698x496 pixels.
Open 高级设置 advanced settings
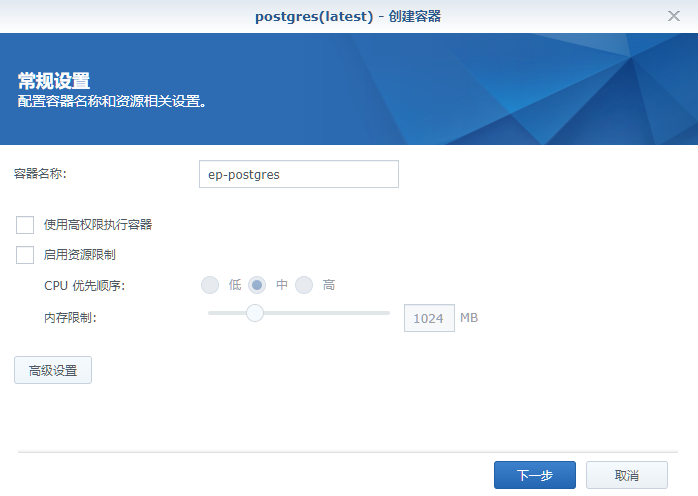[x=53, y=370]
